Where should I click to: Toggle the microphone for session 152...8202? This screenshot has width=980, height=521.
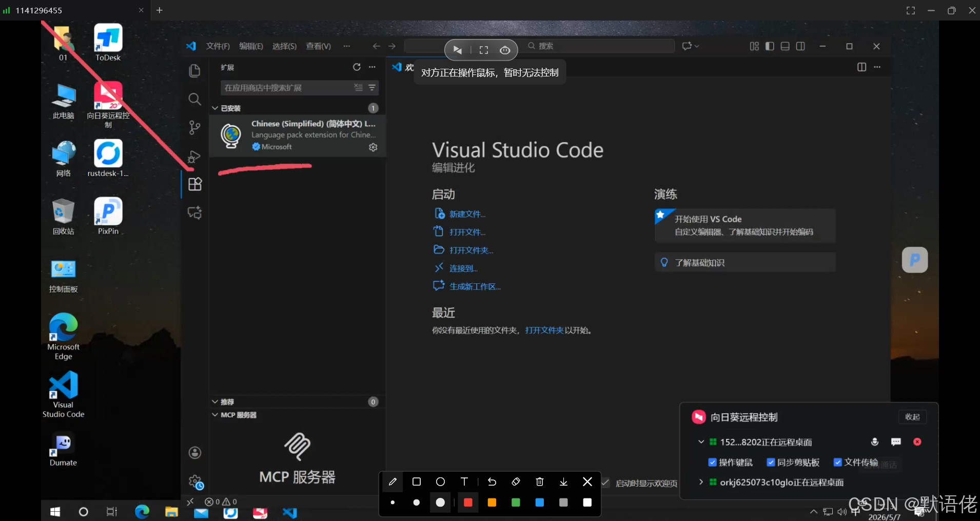[x=875, y=442]
